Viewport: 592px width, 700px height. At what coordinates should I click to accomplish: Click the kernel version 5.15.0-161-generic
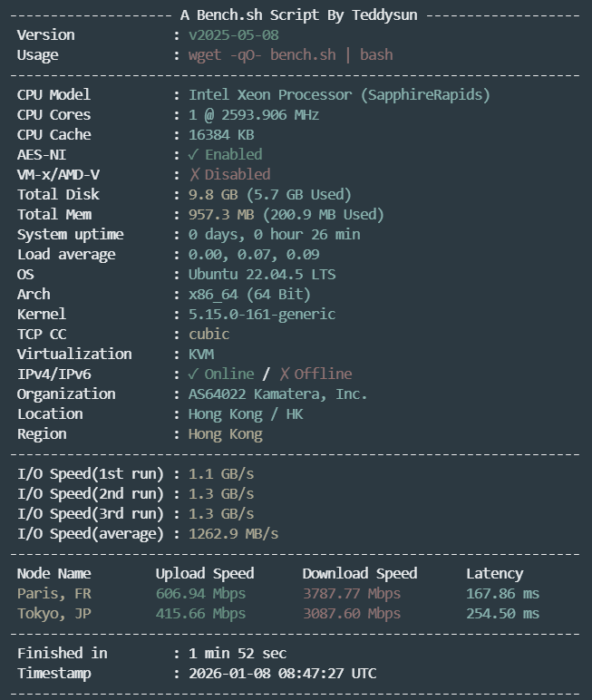click(x=262, y=314)
